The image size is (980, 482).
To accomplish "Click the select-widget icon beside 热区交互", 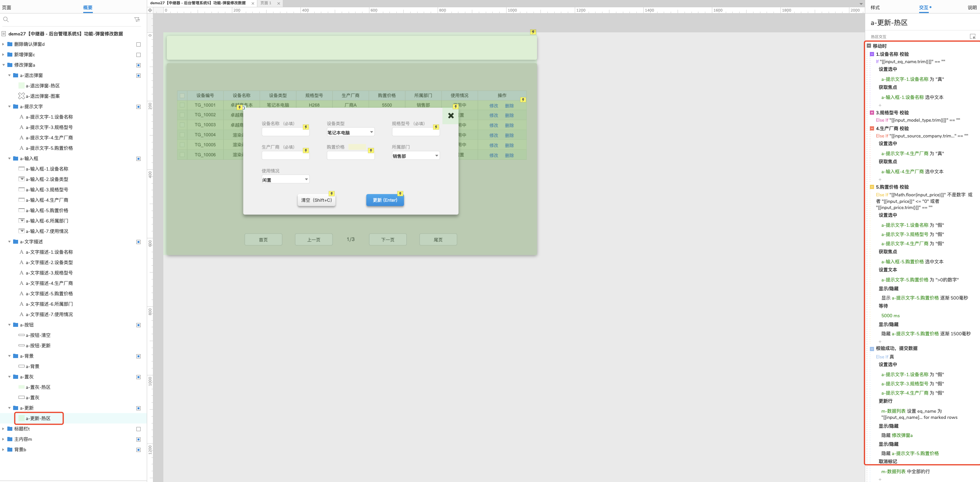I will point(973,37).
